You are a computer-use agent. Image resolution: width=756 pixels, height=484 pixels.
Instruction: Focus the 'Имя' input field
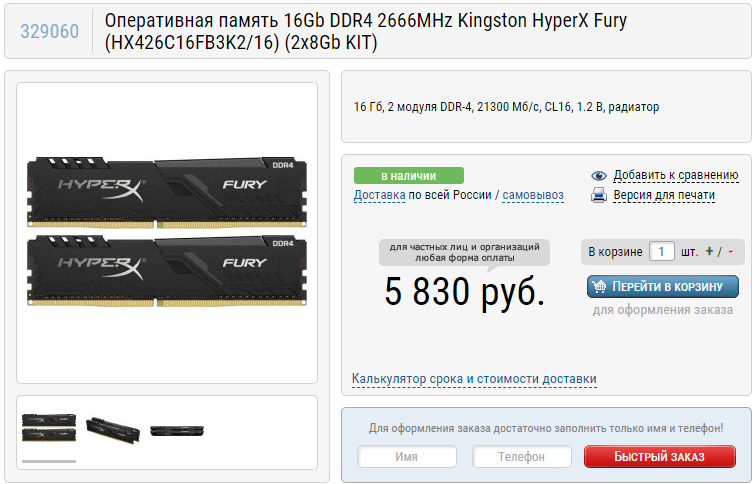[407, 457]
